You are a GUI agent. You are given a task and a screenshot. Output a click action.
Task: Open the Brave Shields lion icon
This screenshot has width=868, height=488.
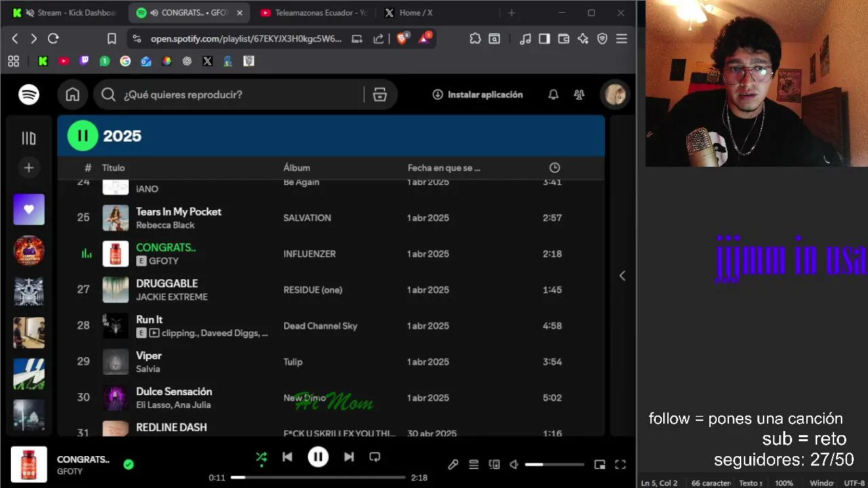402,39
